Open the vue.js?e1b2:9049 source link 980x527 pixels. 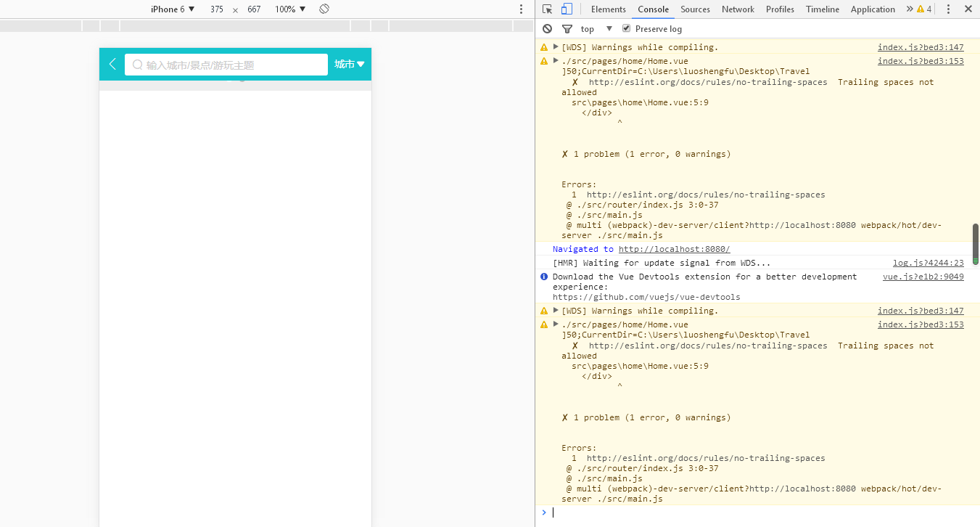tap(923, 277)
